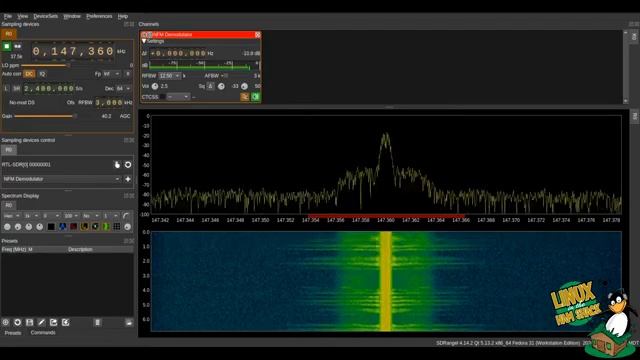Load the selected preset icon

(x=129, y=322)
